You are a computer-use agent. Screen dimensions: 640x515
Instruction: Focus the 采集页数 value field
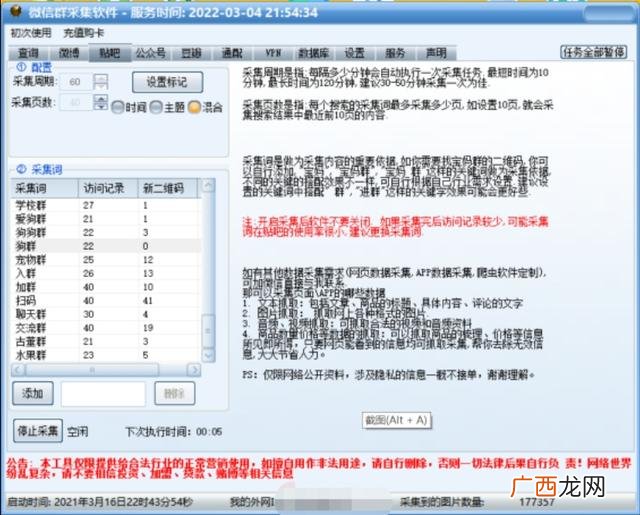point(76,102)
